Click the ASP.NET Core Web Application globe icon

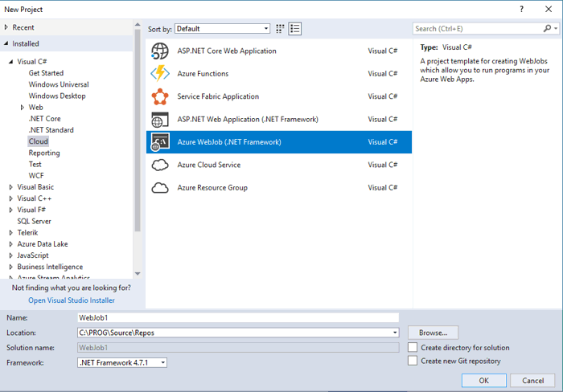pos(160,51)
